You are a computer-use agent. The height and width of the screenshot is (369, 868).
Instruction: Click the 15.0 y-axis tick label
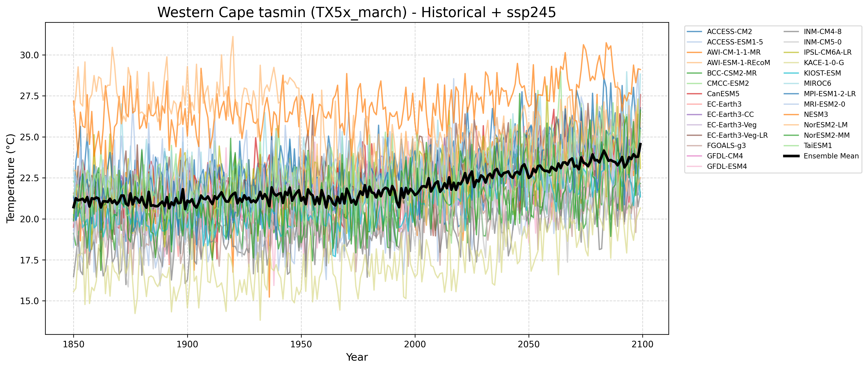coord(29,301)
